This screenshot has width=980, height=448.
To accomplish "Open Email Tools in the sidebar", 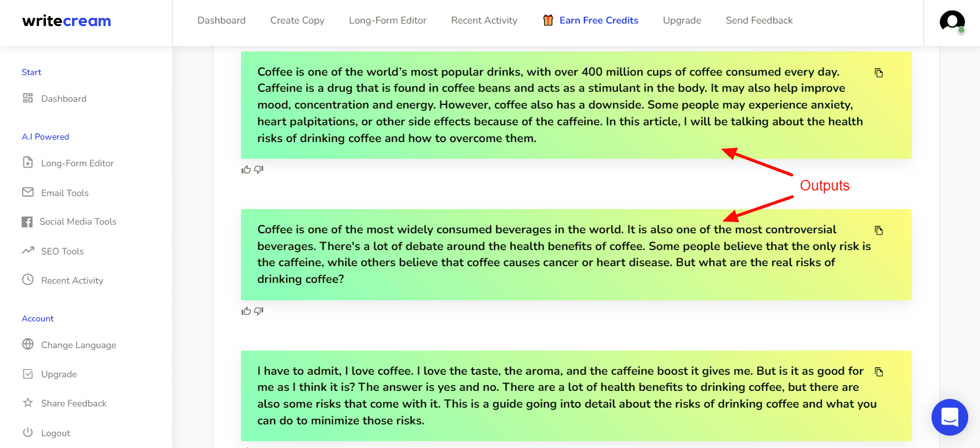I will 65,193.
